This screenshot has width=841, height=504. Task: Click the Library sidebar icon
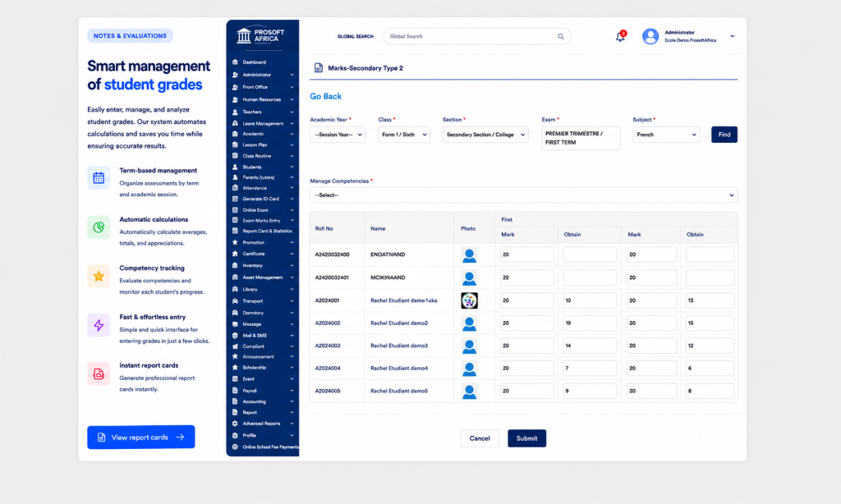tap(235, 289)
